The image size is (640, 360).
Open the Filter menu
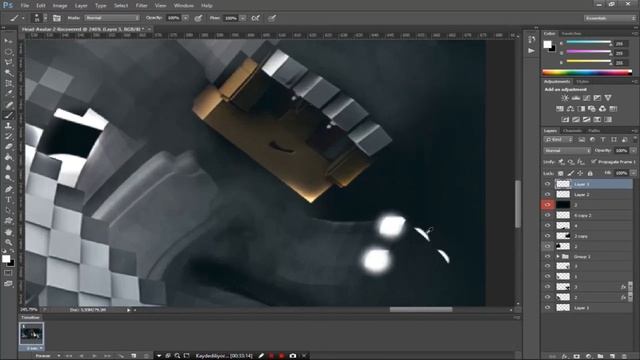click(142, 6)
